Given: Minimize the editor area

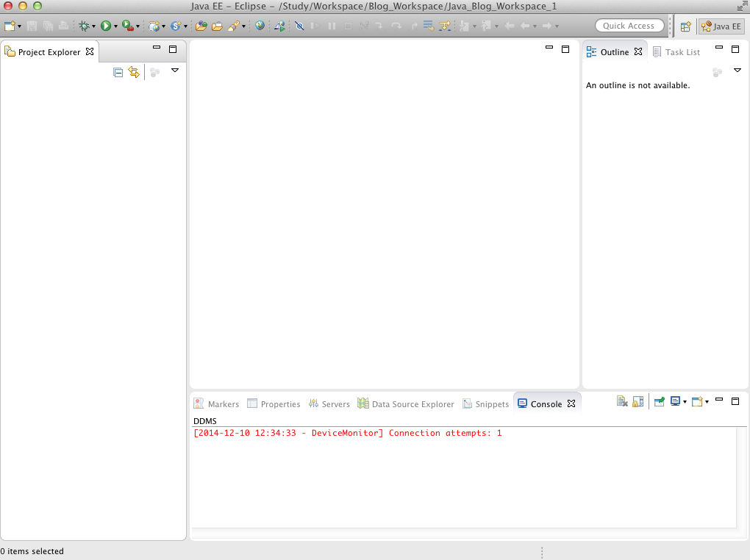Looking at the screenshot, I should 549,47.
